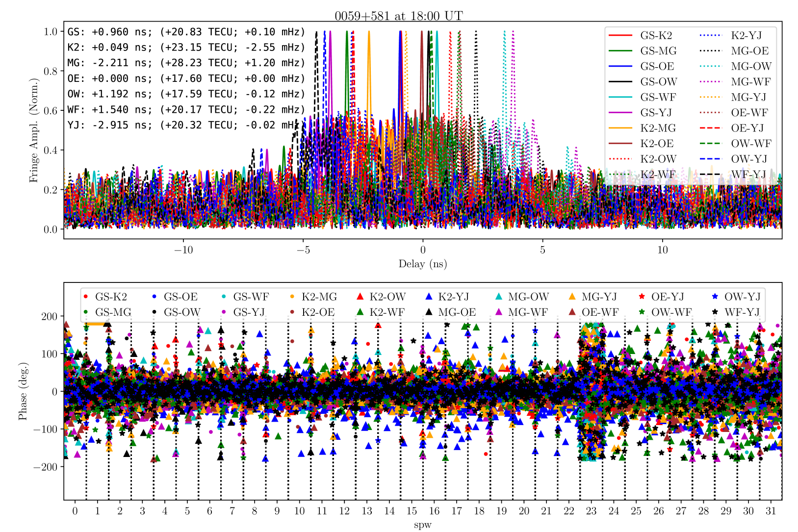Click spw tick label 16
This screenshot has width=798, height=532.
[434, 511]
